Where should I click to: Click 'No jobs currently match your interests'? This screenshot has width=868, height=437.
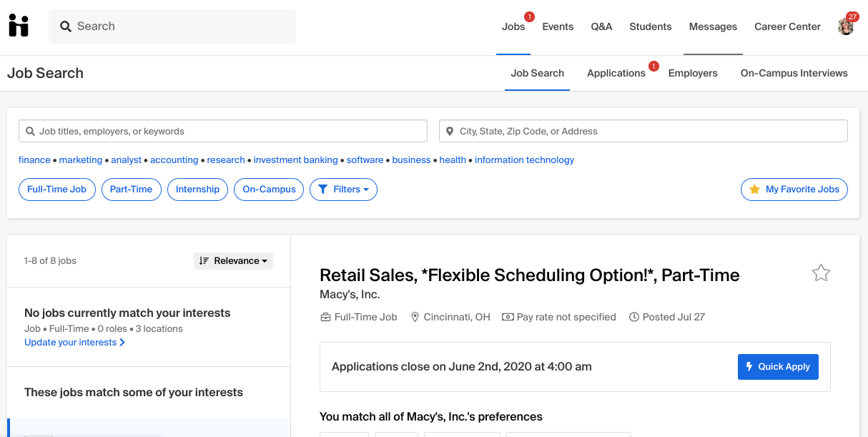coord(127,313)
